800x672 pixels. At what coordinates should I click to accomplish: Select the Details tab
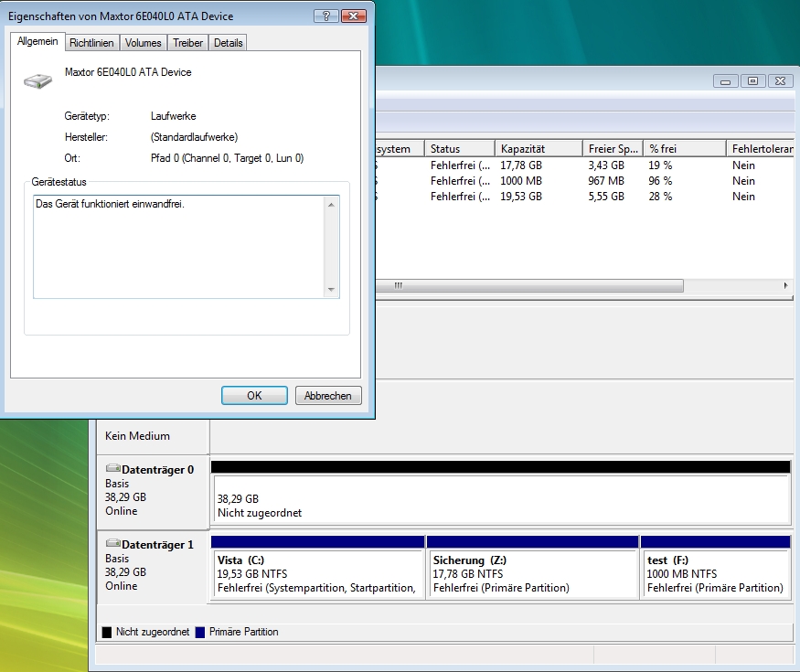pos(228,43)
